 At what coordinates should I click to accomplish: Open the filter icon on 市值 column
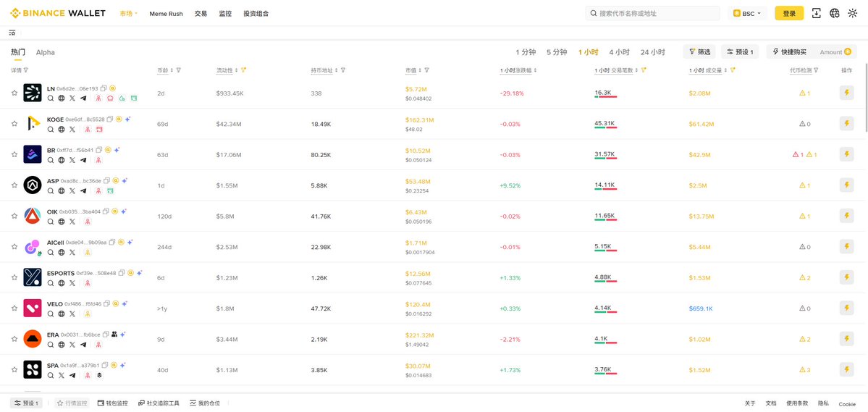tap(426, 70)
